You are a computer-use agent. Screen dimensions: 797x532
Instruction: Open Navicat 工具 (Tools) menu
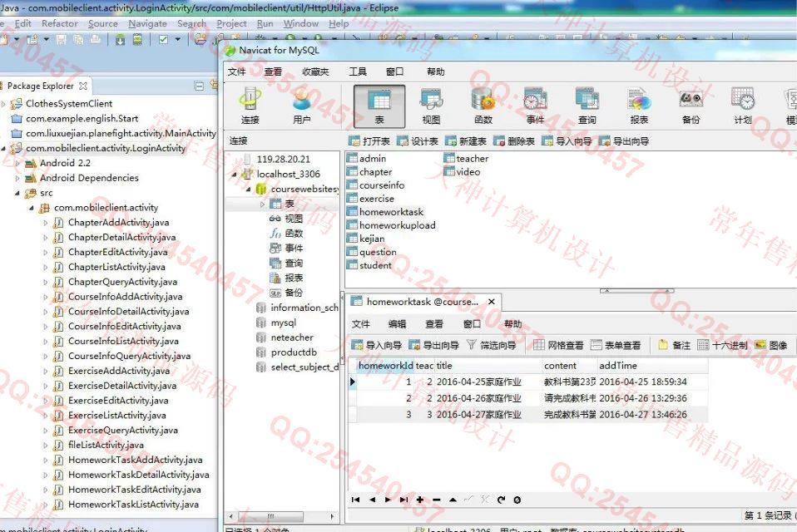coord(358,71)
